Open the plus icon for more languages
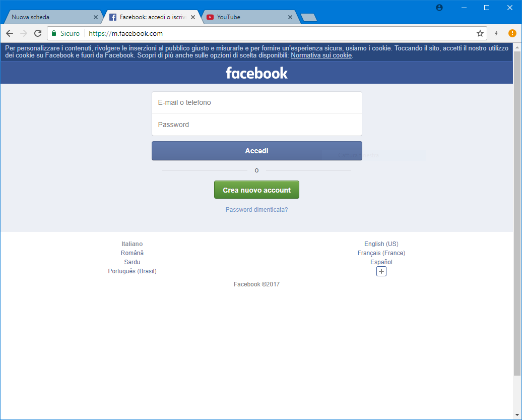Viewport: 522px width, 420px height. [381, 271]
